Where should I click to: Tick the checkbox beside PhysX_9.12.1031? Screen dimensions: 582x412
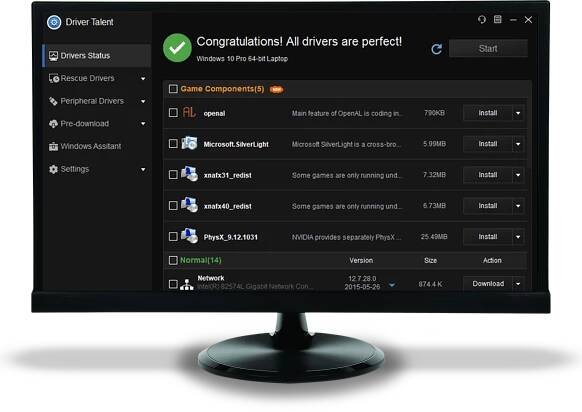[x=173, y=236]
